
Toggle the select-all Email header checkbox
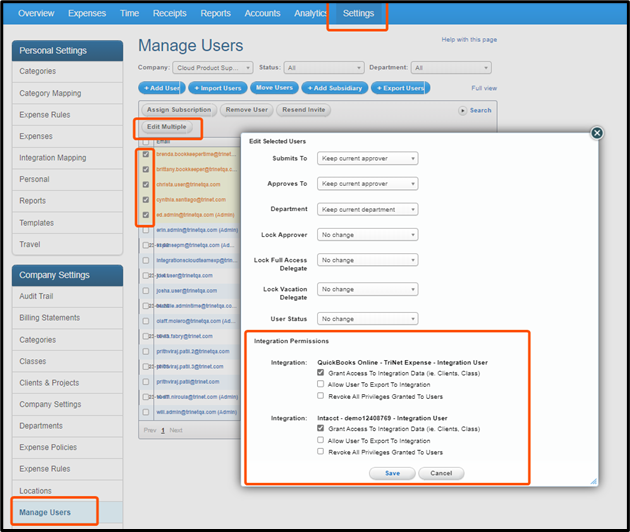coord(147,142)
